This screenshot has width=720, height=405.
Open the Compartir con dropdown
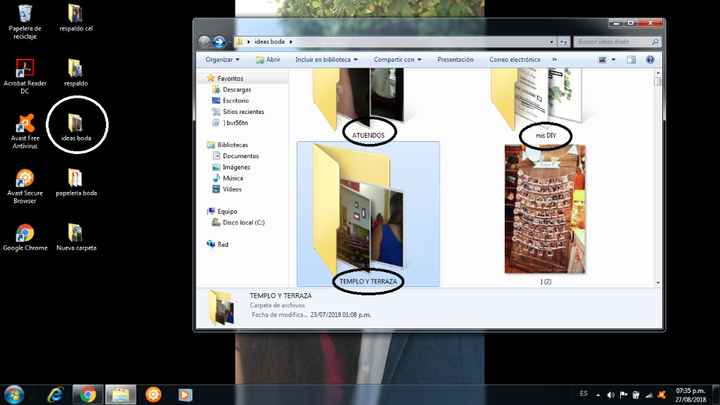[397, 60]
